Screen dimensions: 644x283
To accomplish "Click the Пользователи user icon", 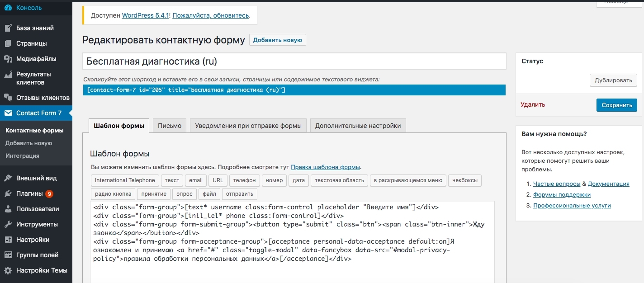I will [x=8, y=209].
